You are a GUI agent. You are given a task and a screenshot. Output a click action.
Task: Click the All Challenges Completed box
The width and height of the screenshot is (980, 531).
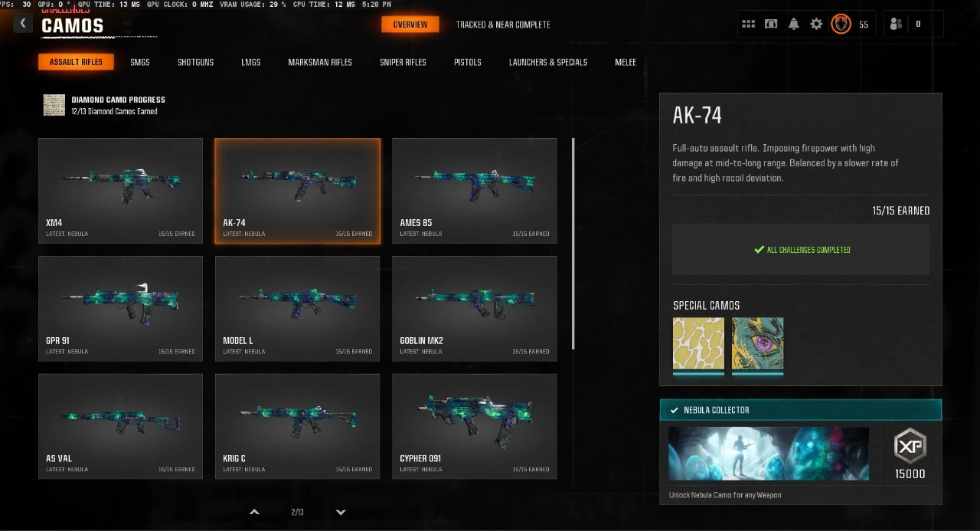point(801,250)
